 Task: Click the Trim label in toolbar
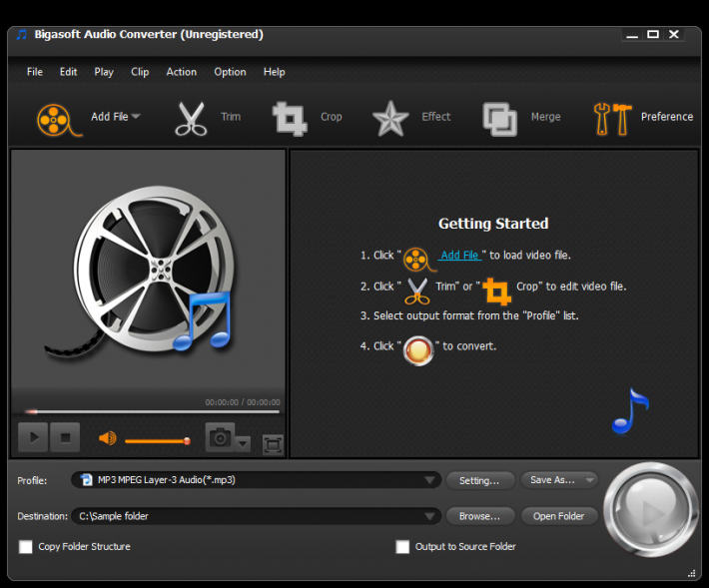point(231,117)
